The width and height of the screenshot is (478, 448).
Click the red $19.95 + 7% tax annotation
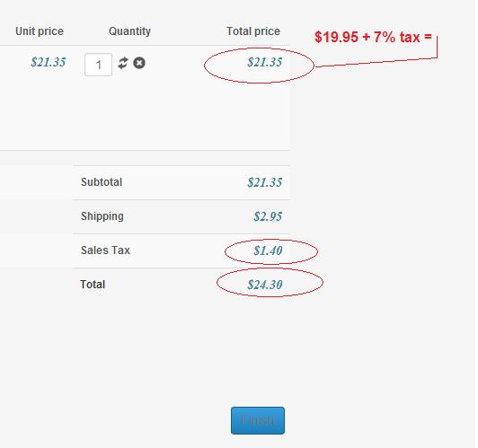click(x=373, y=37)
